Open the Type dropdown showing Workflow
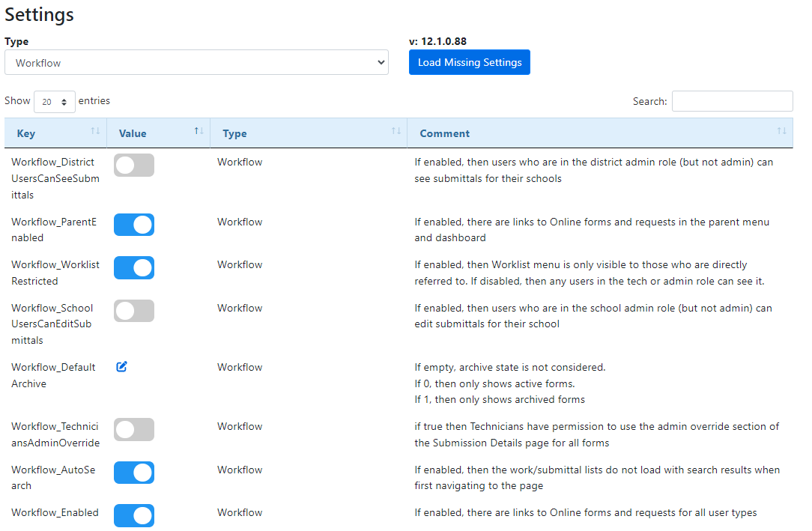This screenshot has height=531, width=812. tap(196, 62)
